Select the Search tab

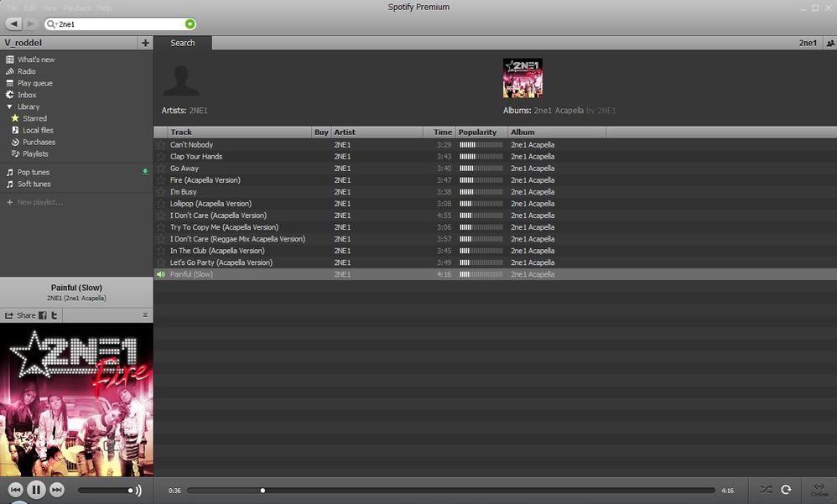click(x=183, y=43)
